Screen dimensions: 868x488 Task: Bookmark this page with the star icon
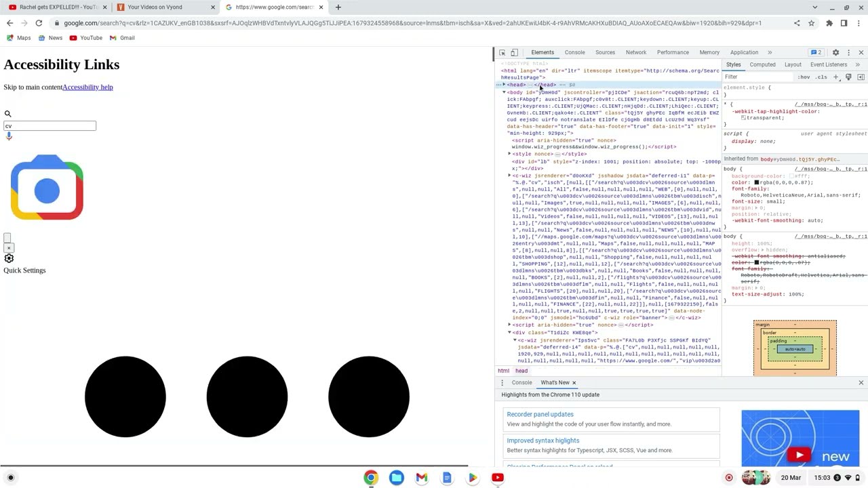click(811, 23)
